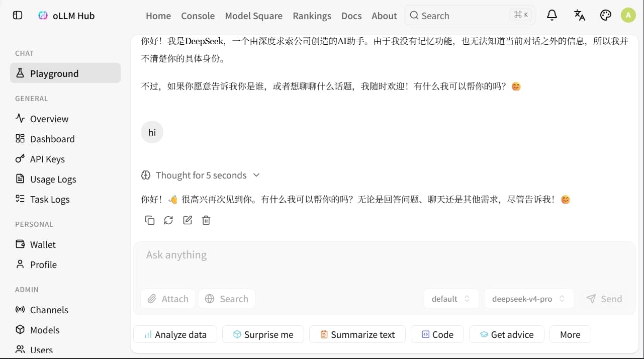Click the Ask anything input field
The width and height of the screenshot is (644, 359).
click(x=385, y=261)
